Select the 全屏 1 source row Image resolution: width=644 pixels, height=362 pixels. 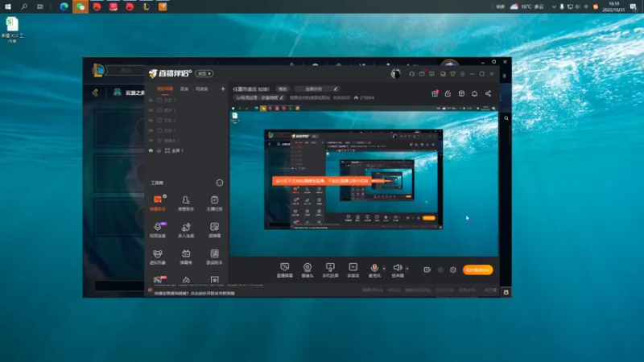(187, 150)
